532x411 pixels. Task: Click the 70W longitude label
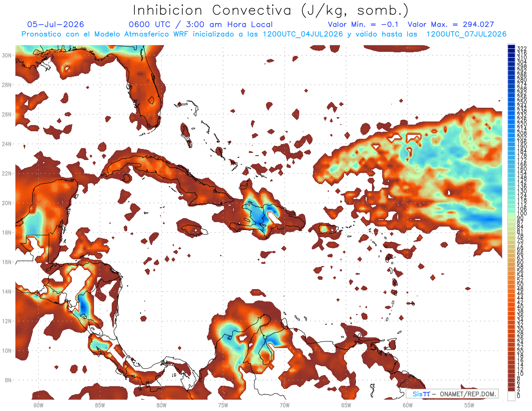tap(285, 405)
